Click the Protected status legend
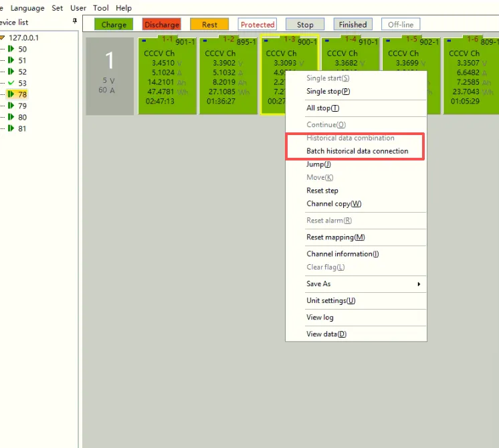Viewport: 499px width, 448px height. tap(258, 25)
